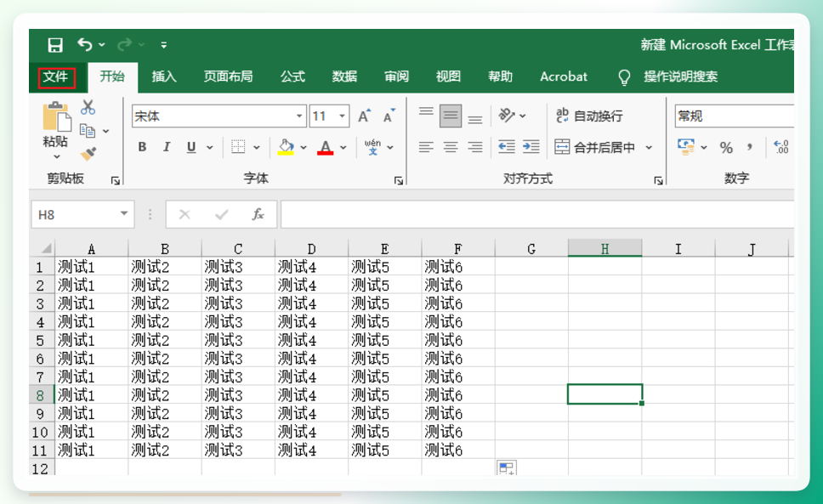Copy selection with the copy icon
Screen dimensions: 823x504
point(87,131)
